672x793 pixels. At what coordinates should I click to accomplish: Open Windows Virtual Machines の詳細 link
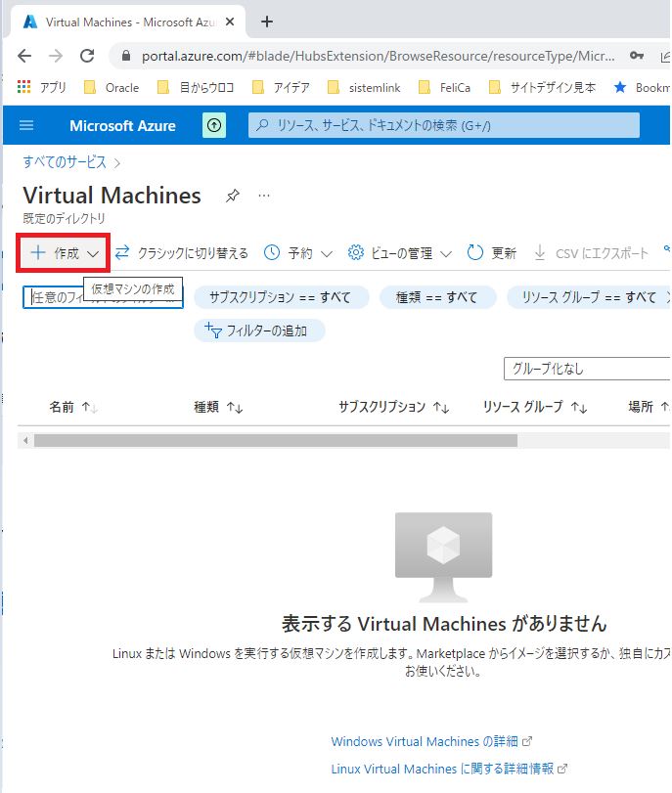tap(431, 741)
